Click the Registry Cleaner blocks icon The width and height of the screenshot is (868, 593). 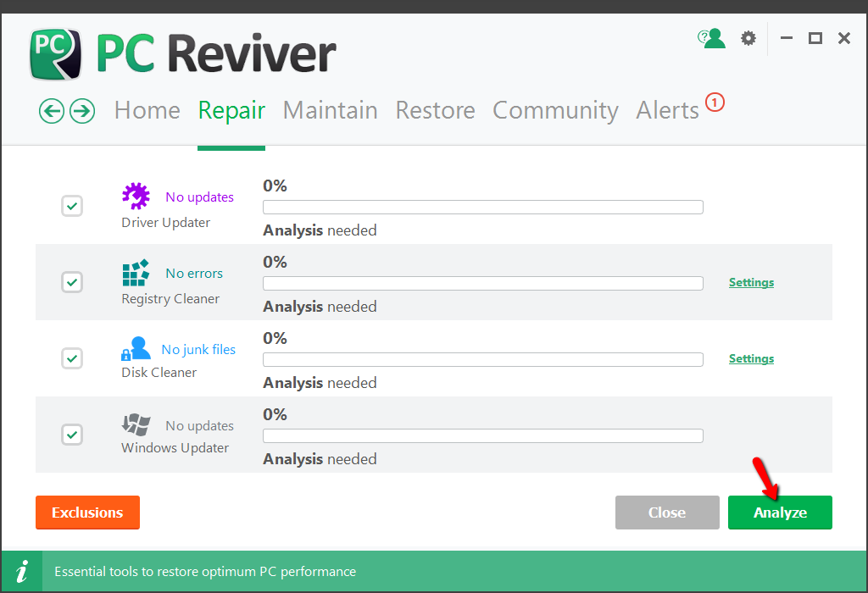136,272
